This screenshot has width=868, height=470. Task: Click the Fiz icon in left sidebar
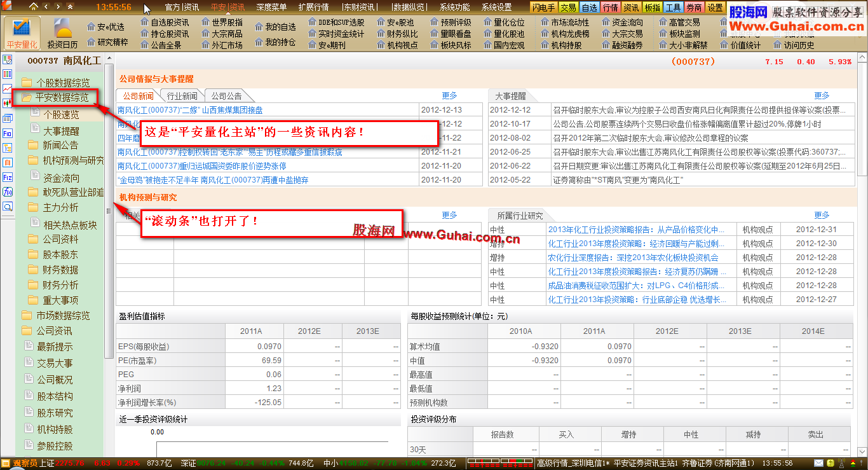point(8,177)
